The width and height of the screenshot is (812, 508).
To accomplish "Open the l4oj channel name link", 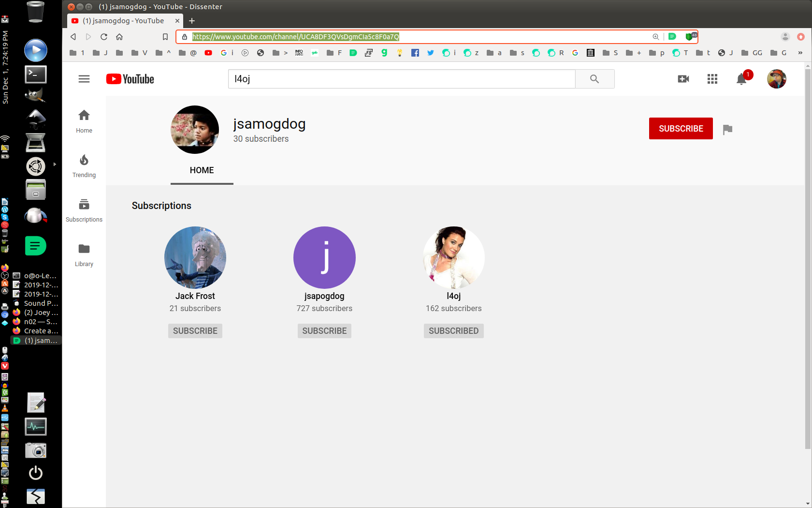I will (x=454, y=296).
